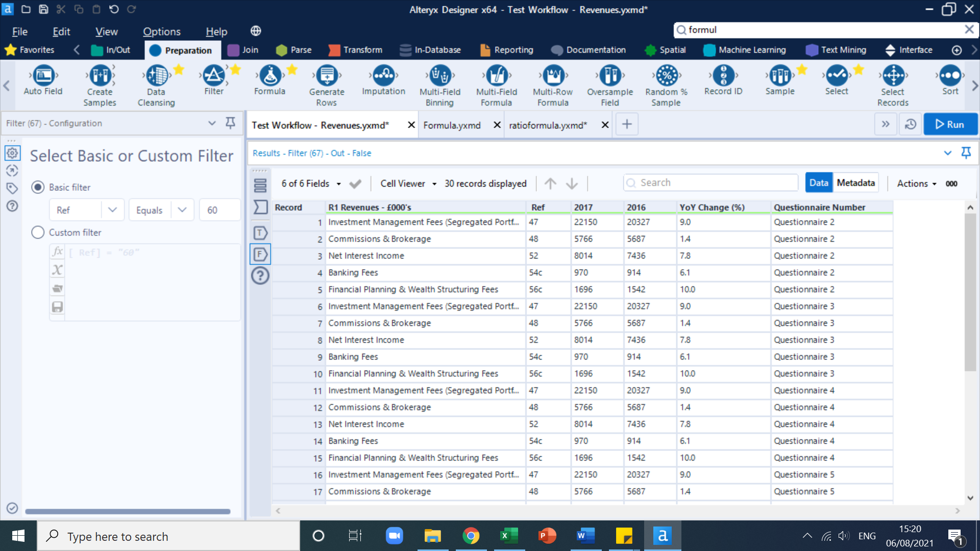Open the Options menu
Screen dimensions: 980x551
(x=161, y=31)
